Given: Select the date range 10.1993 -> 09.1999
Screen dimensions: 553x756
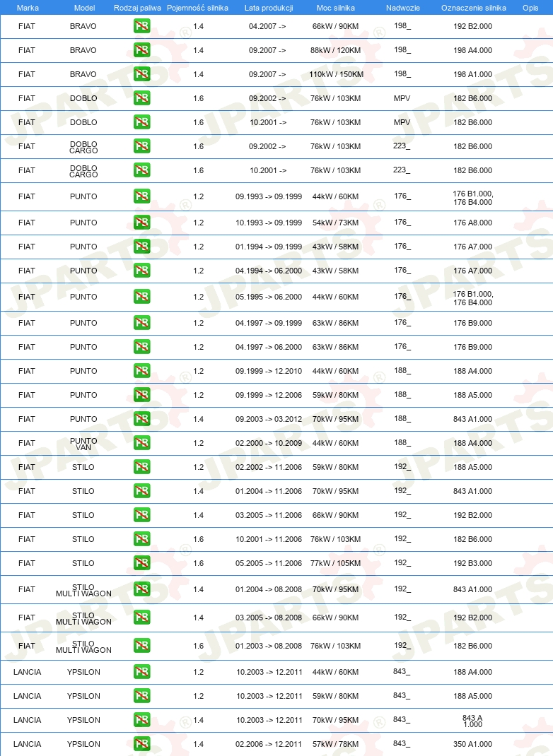Looking at the screenshot, I should (269, 223).
